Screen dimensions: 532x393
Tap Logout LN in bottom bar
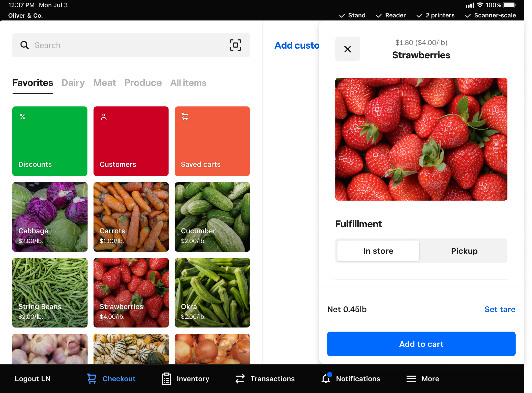coord(33,379)
